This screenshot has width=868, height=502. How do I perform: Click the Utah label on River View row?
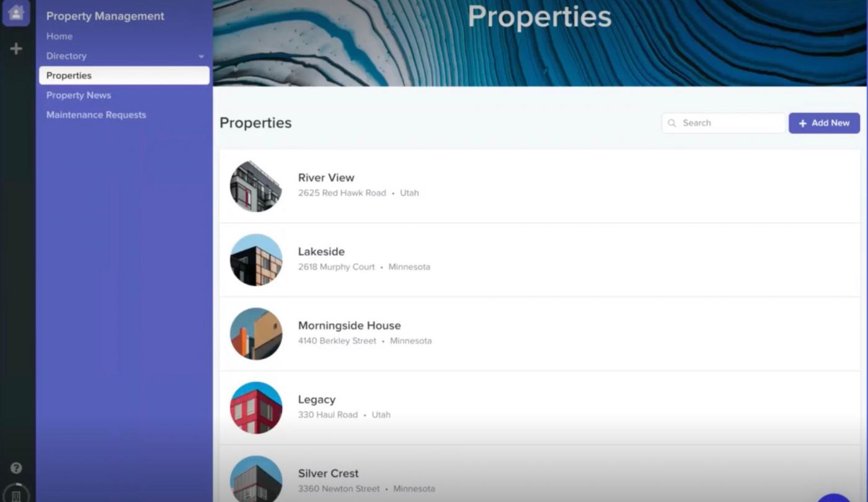pyautogui.click(x=409, y=193)
